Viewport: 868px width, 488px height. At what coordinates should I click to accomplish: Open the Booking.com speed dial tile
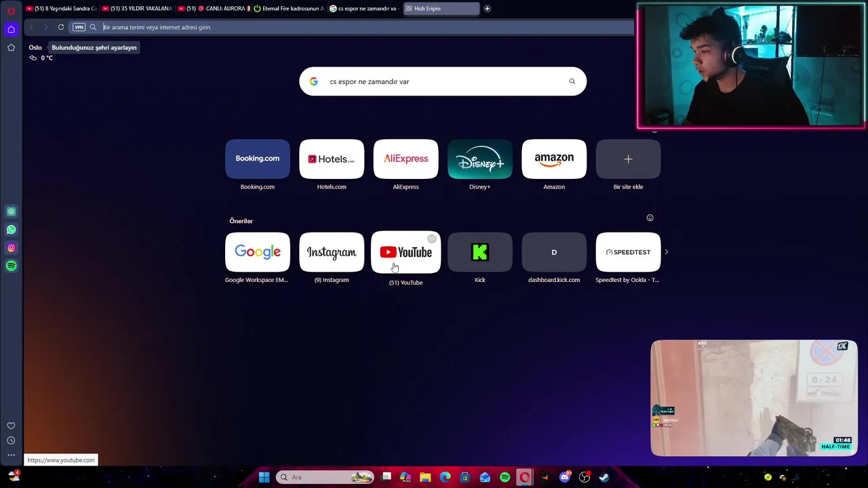(258, 159)
